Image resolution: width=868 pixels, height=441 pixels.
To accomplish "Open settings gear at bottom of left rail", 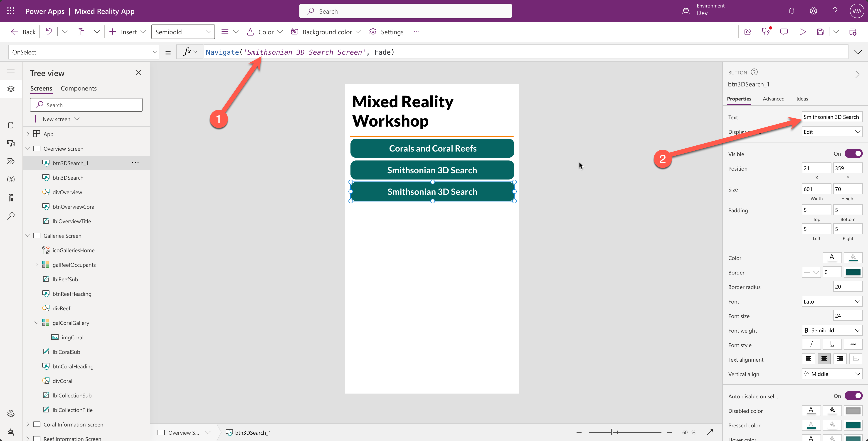I will pos(11,414).
